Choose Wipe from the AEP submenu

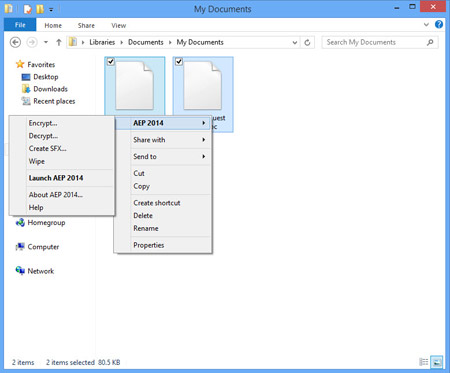(62, 161)
